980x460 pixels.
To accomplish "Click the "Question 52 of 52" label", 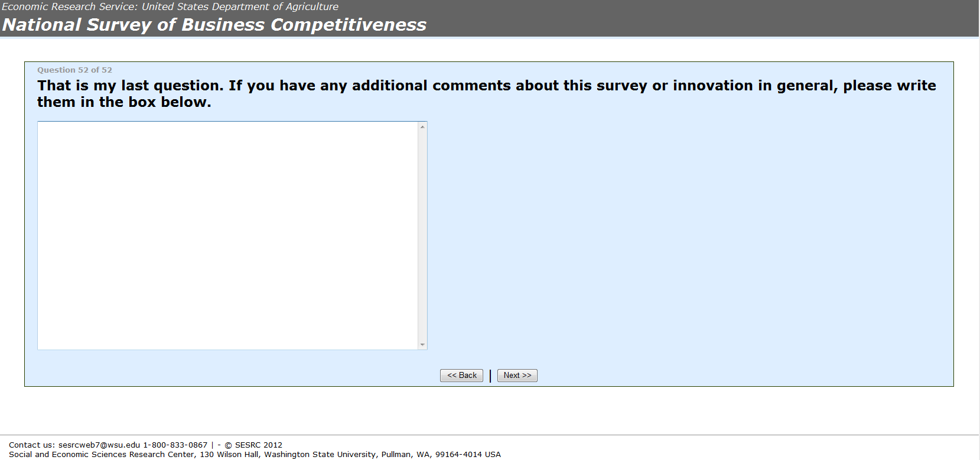I will [x=74, y=70].
